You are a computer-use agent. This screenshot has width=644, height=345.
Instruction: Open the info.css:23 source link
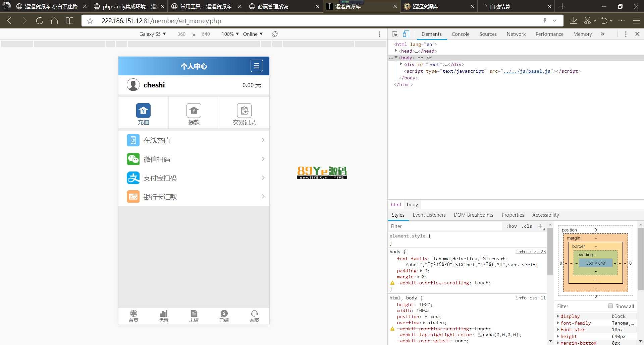pos(531,252)
